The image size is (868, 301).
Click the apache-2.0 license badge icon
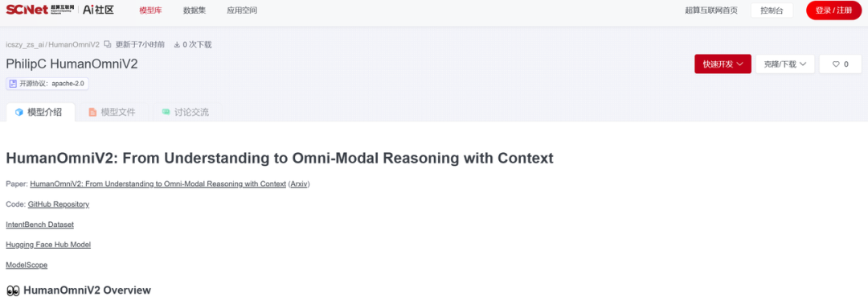[14, 84]
